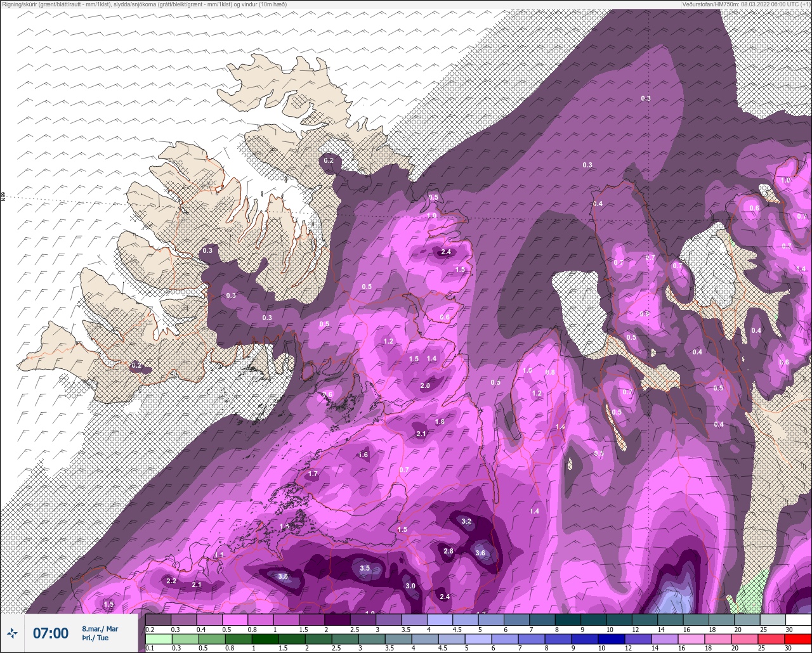Select the light pink 16 swatch in the lower legend row
Screen dimensions: 812x653
[691, 639]
